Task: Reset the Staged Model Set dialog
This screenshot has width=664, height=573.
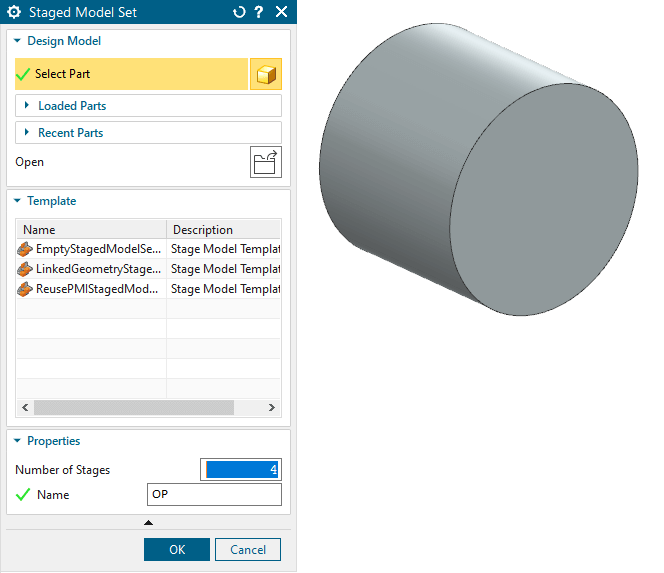Action: (x=239, y=12)
